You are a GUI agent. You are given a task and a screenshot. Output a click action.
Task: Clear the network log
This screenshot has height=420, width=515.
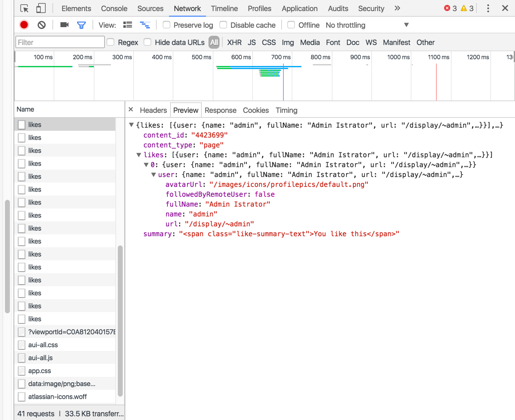pos(42,25)
